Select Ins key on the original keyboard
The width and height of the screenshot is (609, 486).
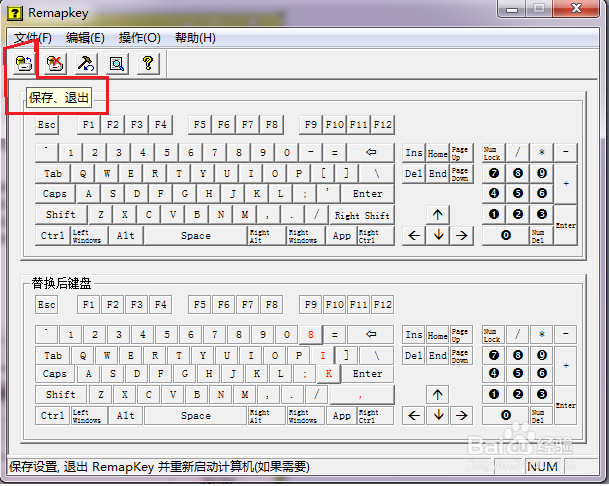414,152
